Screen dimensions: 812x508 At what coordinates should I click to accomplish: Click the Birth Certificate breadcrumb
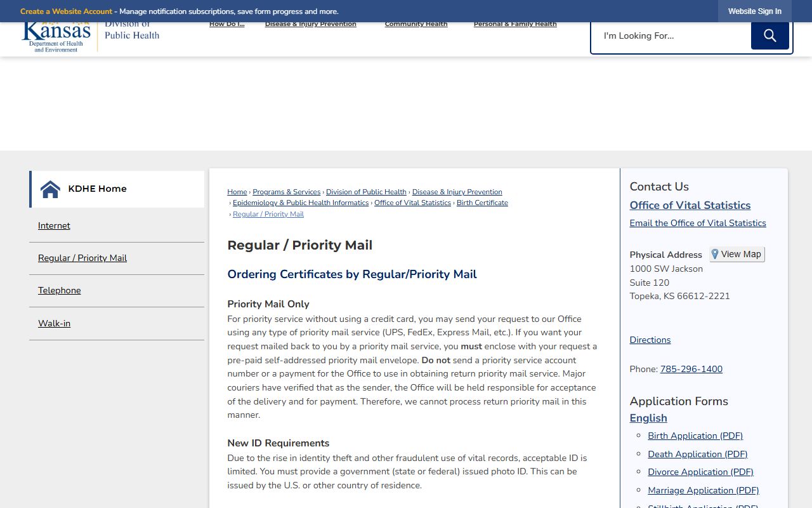pos(482,203)
